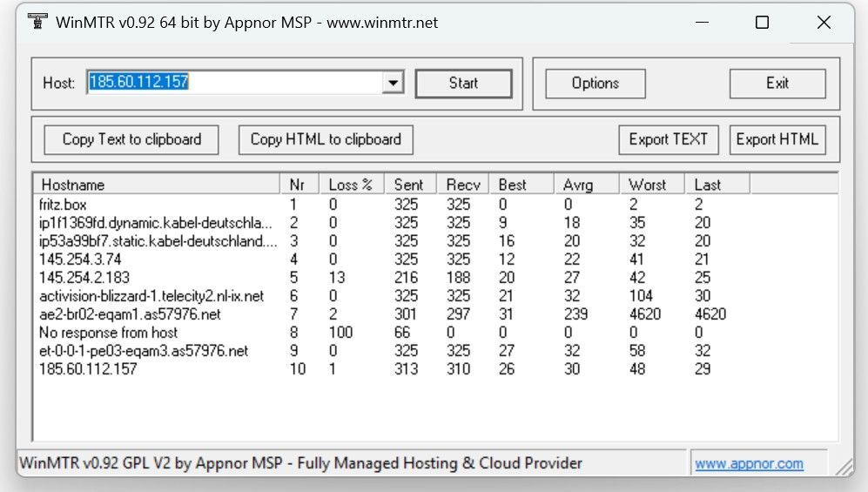Copy HTML to clipboard
Image resolution: width=868 pixels, height=492 pixels.
click(x=326, y=139)
